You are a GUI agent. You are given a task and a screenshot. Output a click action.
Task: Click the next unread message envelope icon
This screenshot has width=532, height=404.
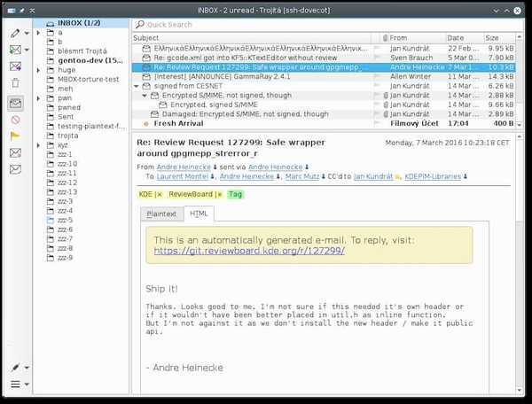(15, 169)
